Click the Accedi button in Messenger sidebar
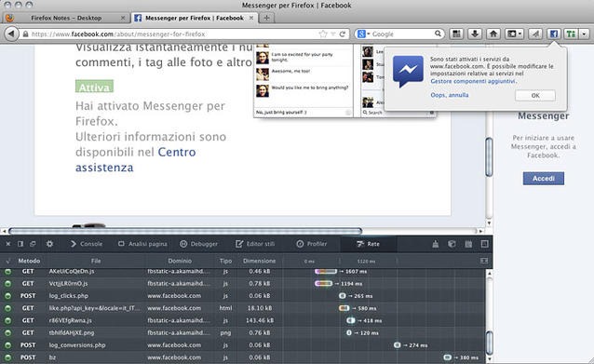The width and height of the screenshot is (594, 364). [543, 179]
